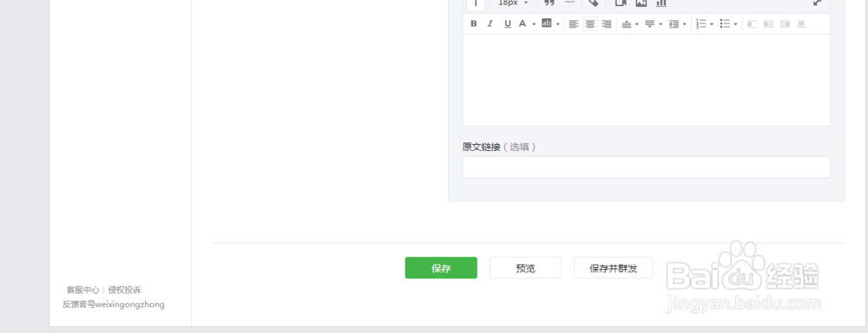Open the font color dropdown arrow

(534, 23)
